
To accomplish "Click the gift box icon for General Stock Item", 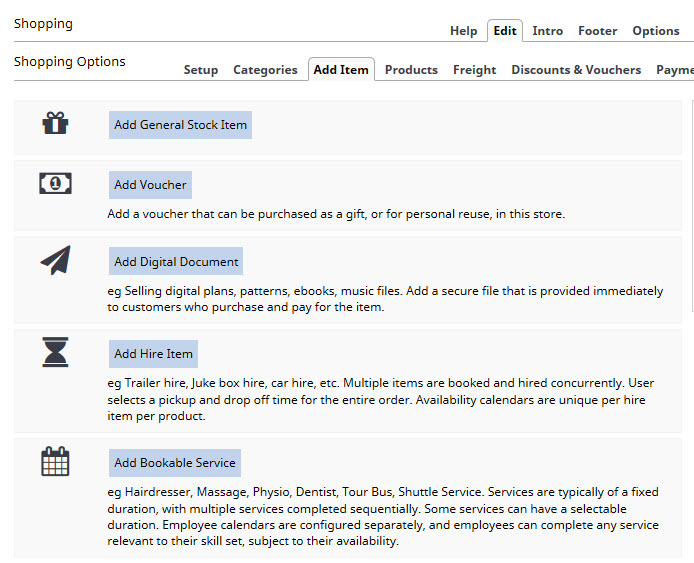I will [x=55, y=123].
